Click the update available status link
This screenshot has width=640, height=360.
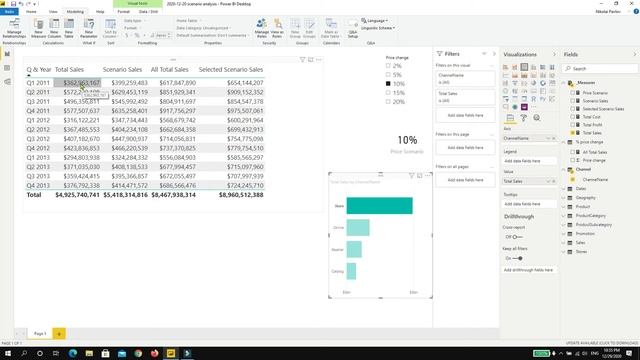tap(602, 343)
